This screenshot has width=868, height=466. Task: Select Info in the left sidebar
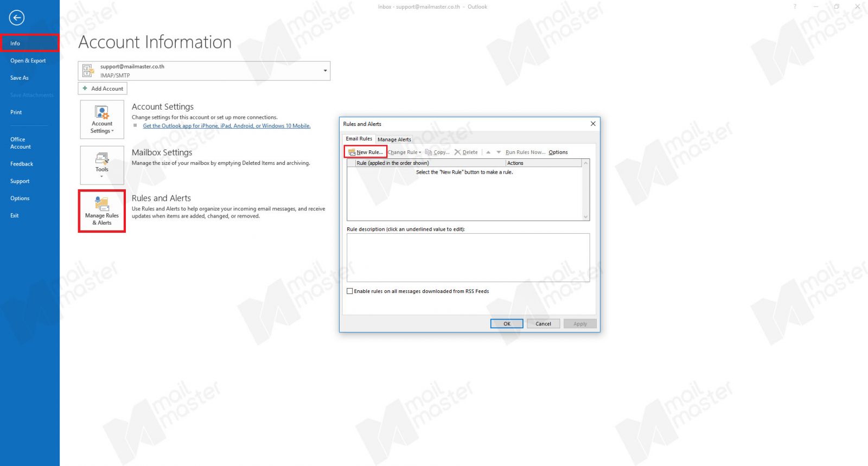click(x=30, y=43)
